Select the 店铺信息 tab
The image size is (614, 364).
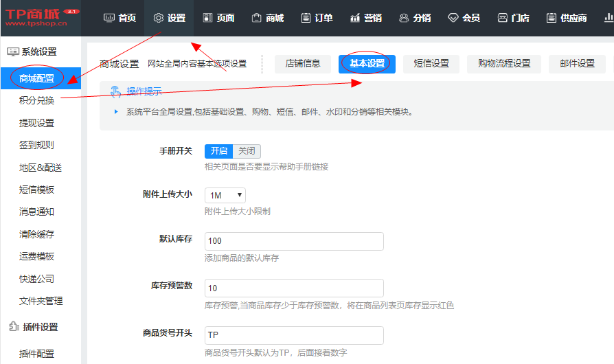pyautogui.click(x=302, y=64)
